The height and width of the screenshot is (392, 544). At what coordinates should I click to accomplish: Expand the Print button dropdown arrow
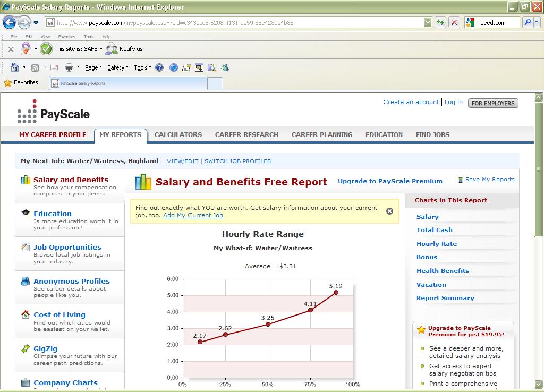(79, 67)
